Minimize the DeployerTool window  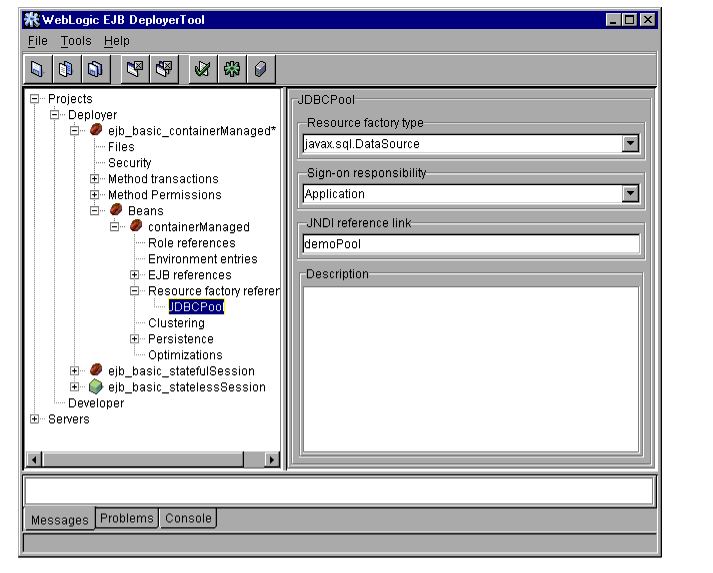[613, 20]
